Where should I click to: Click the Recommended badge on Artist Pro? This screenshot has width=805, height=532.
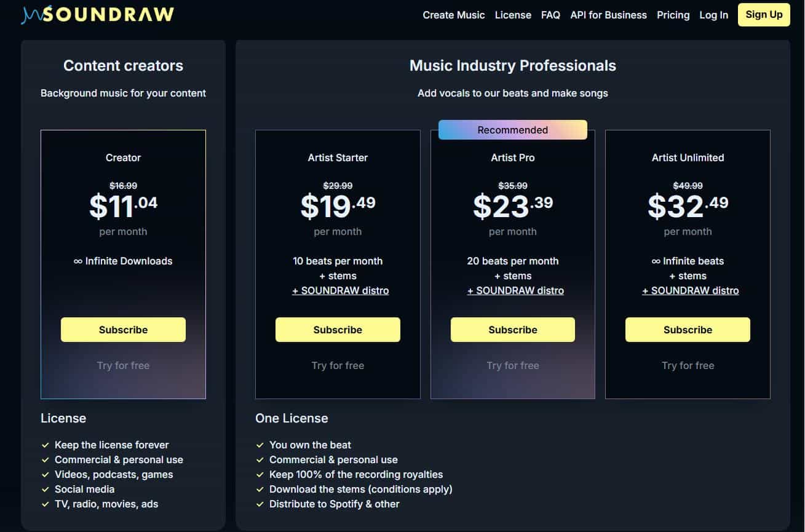pos(512,130)
